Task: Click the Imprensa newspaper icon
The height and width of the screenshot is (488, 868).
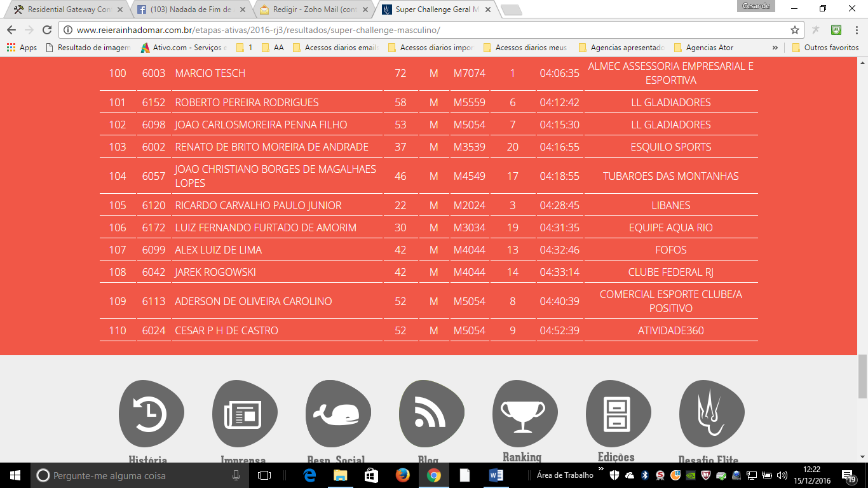Action: 245,414
